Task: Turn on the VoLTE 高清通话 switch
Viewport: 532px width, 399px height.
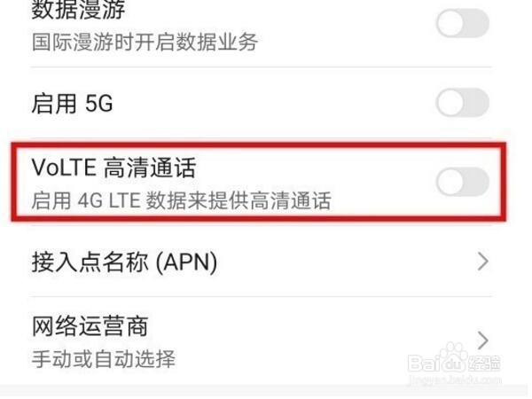Action: click(463, 182)
